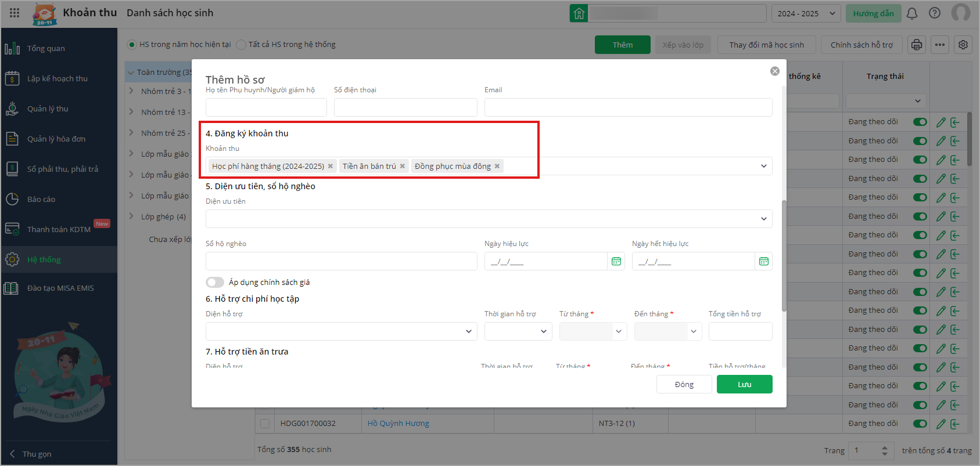Remove the Đồng phục mùa đông tag
The height and width of the screenshot is (466, 980).
click(497, 166)
